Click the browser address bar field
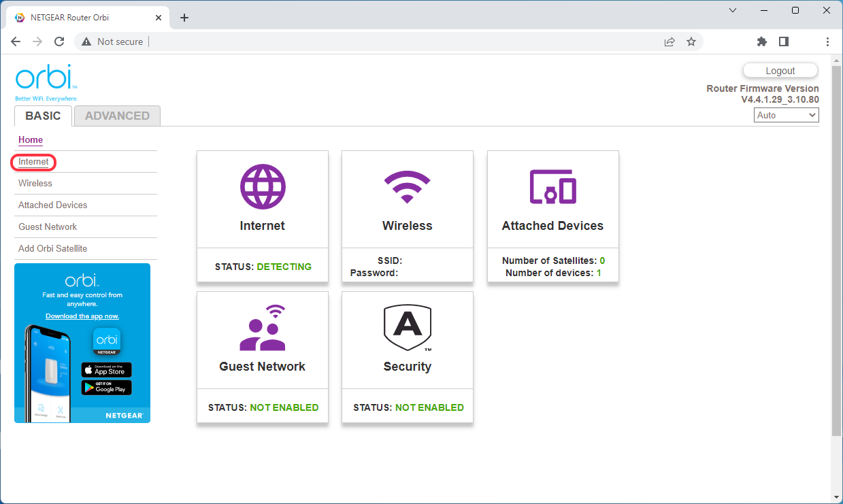This screenshot has height=504, width=843. pyautogui.click(x=388, y=41)
